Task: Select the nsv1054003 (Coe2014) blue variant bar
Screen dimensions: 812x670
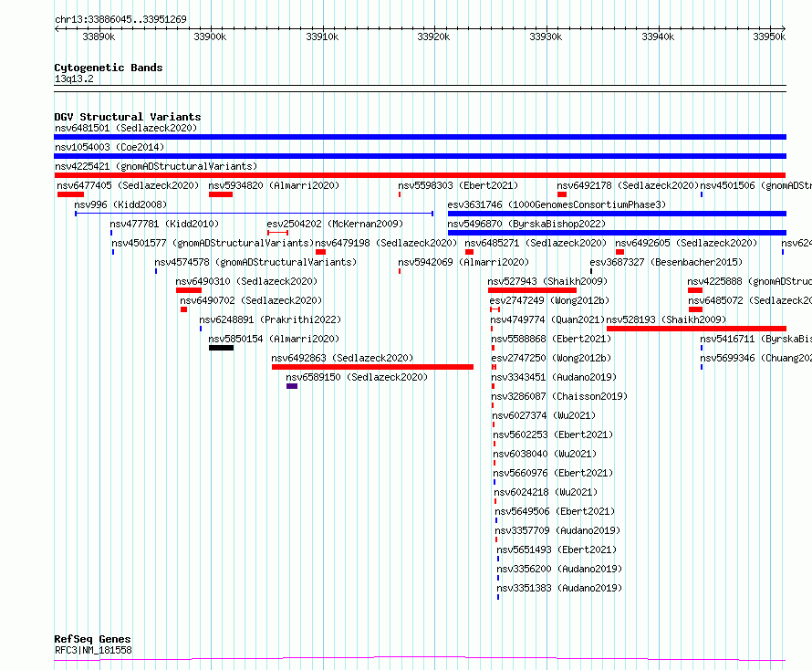Action: (420, 156)
